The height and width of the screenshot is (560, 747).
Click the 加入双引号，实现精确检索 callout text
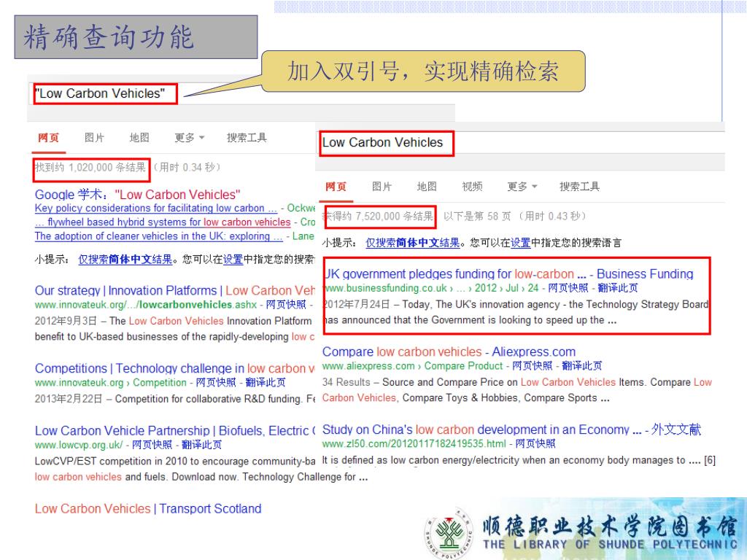point(423,71)
